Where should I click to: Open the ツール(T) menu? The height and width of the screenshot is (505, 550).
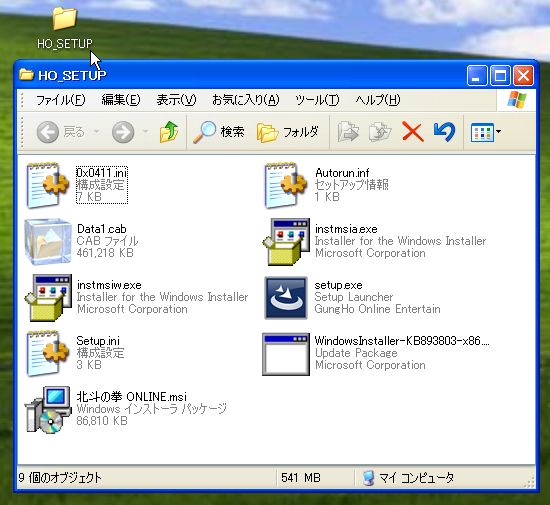tap(317, 100)
